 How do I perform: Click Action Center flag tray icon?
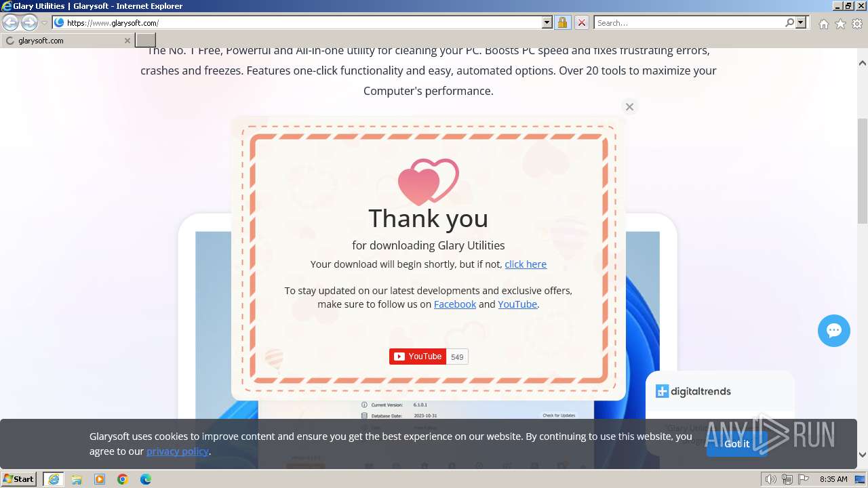point(803,479)
